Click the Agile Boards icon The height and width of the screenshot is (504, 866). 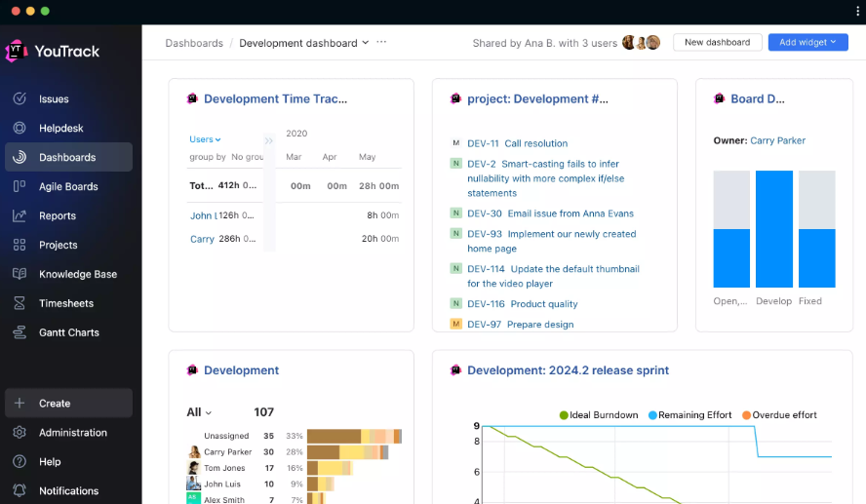[20, 186]
